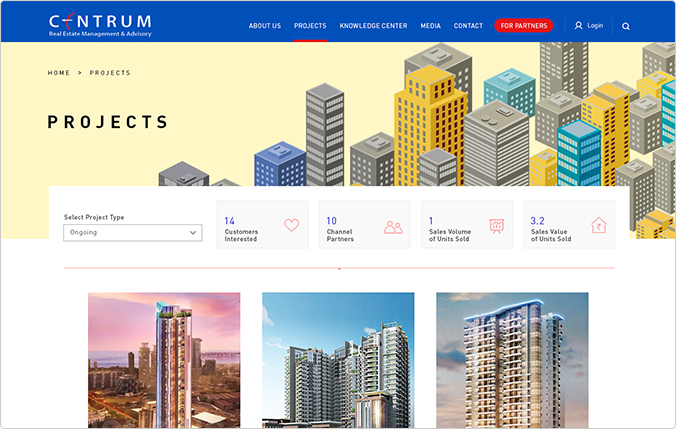Open the blue sky apartment complex thumbnail
676x429 pixels.
[338, 360]
